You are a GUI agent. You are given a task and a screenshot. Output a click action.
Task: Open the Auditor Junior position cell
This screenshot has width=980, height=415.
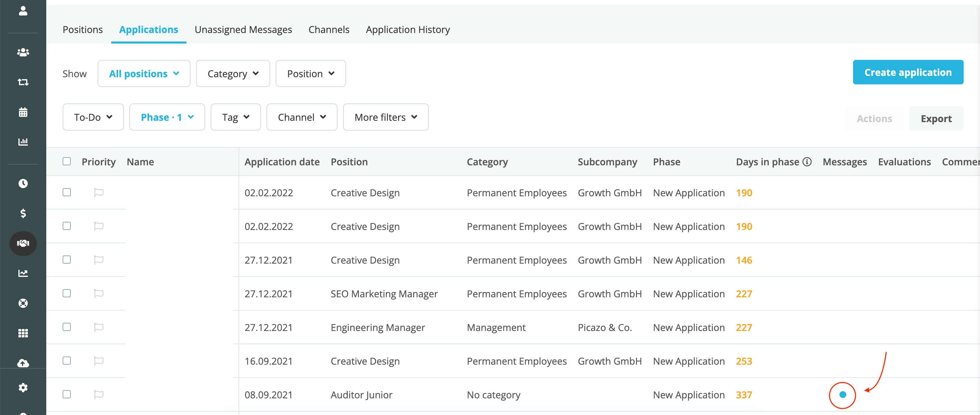click(361, 395)
